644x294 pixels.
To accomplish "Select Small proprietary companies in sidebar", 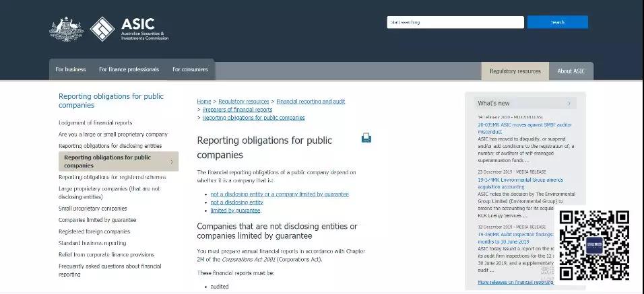I will 92,209.
